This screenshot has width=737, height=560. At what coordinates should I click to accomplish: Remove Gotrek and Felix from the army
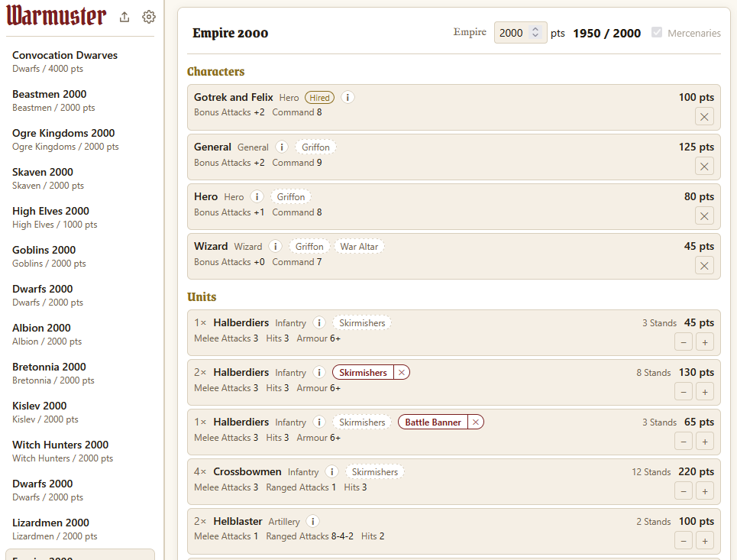tap(704, 117)
